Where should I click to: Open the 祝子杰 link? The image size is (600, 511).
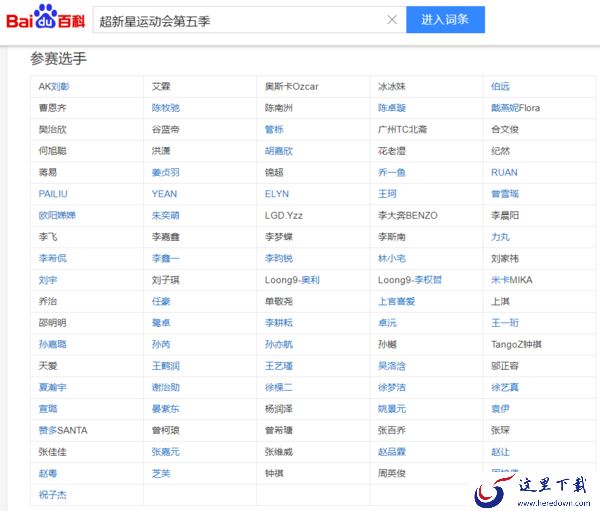point(52,495)
